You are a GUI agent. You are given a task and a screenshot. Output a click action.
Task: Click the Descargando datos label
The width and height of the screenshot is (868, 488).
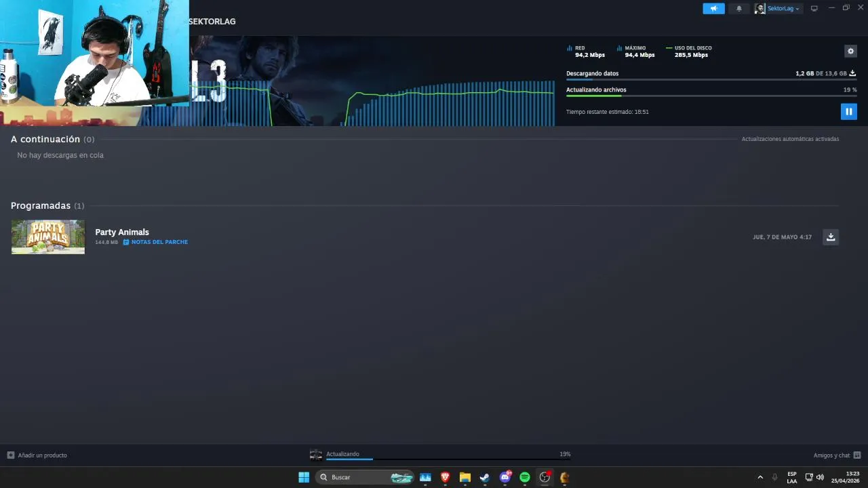pyautogui.click(x=592, y=73)
